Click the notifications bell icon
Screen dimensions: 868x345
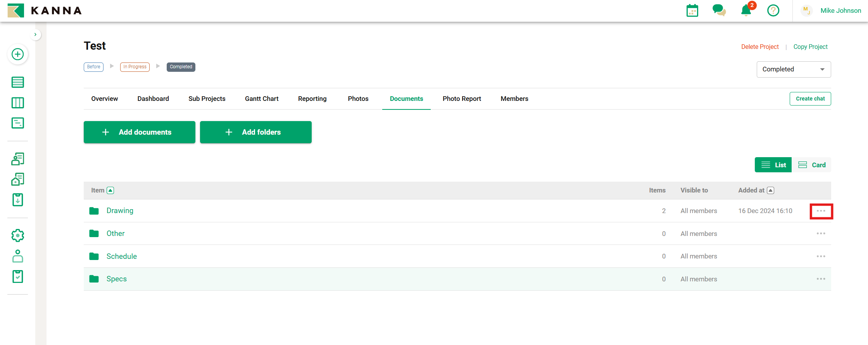pyautogui.click(x=746, y=10)
